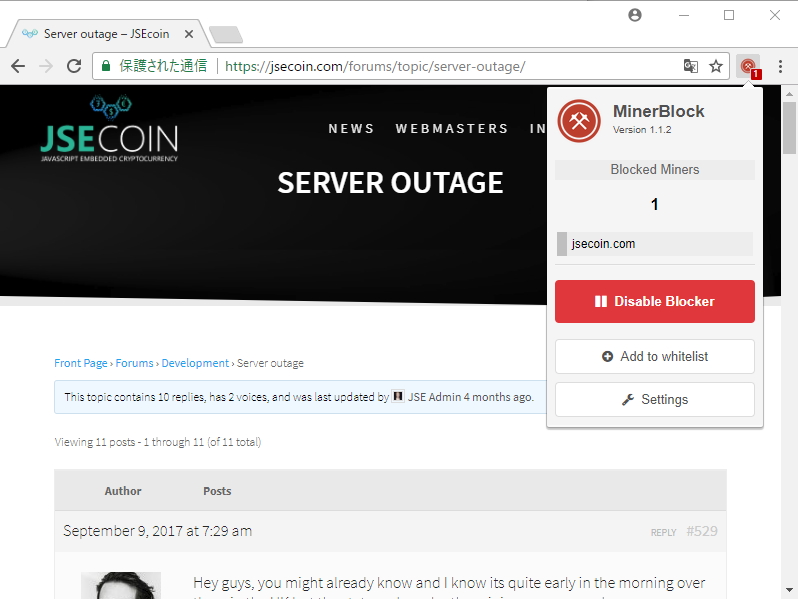Open the #529 post permalink
Screen dimensions: 798x599
(x=702, y=531)
